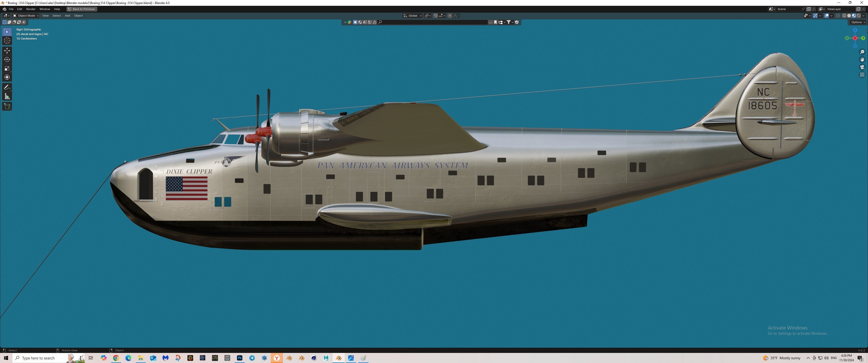Click the shield checkmark icon
Viewport: 868px width, 363px height.
(517, 22)
